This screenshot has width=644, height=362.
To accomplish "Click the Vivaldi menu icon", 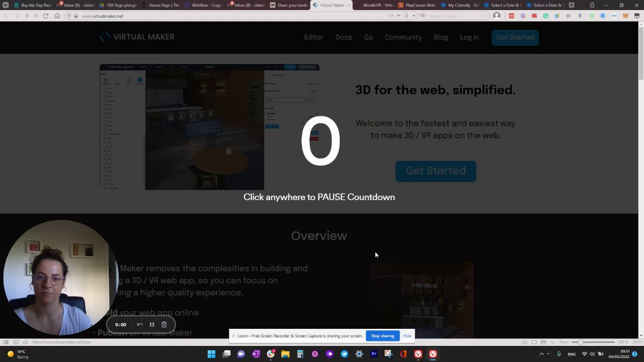I will point(6,5).
